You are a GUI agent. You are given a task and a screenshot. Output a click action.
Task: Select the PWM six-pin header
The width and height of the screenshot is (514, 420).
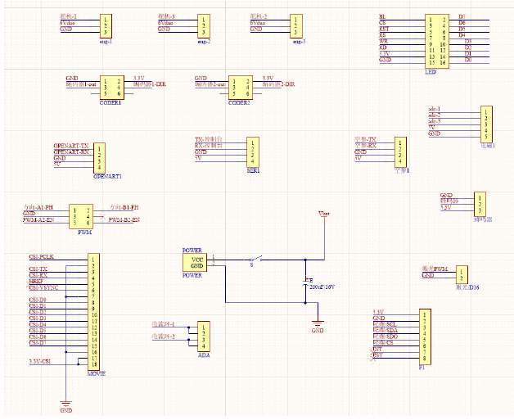point(81,216)
